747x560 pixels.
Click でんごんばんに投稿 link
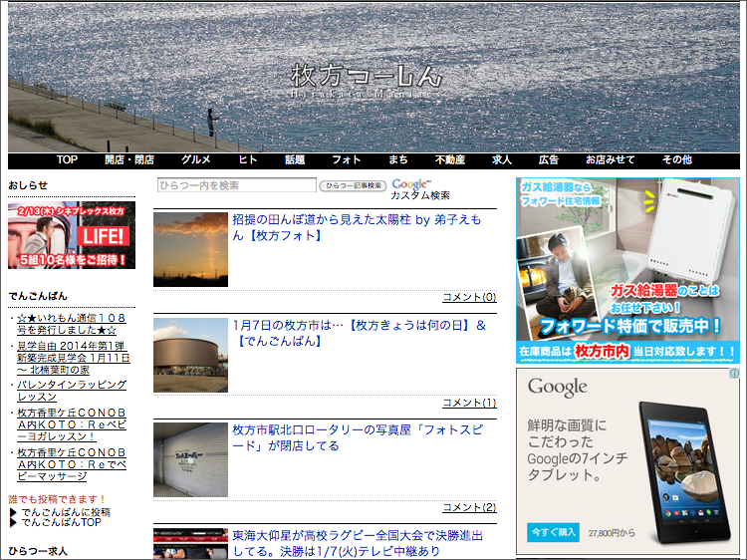pyautogui.click(x=66, y=512)
